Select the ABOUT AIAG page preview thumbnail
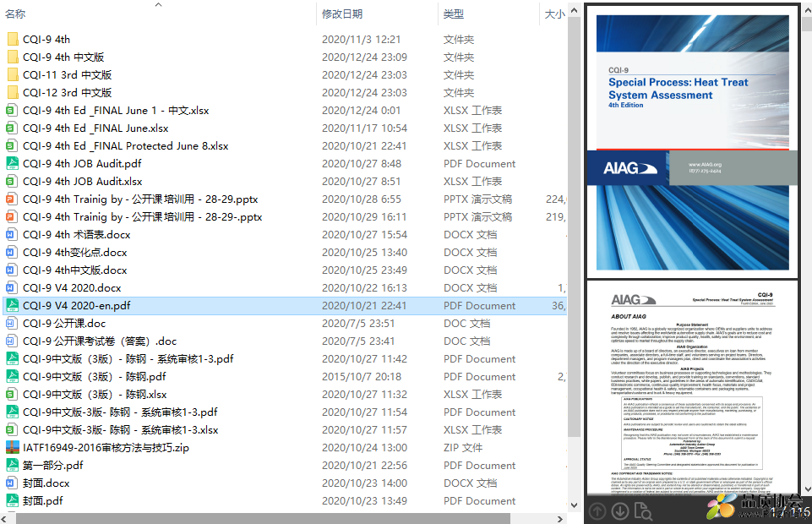 coord(692,388)
